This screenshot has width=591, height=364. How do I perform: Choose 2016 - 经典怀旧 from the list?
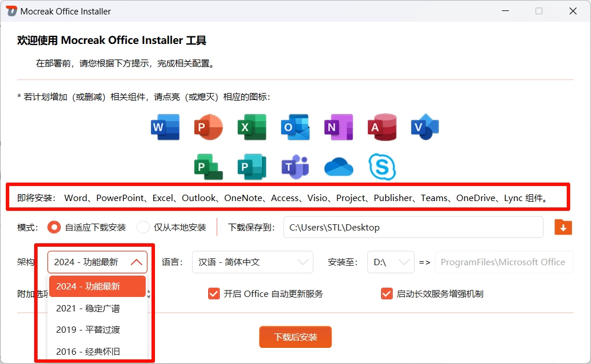97,352
